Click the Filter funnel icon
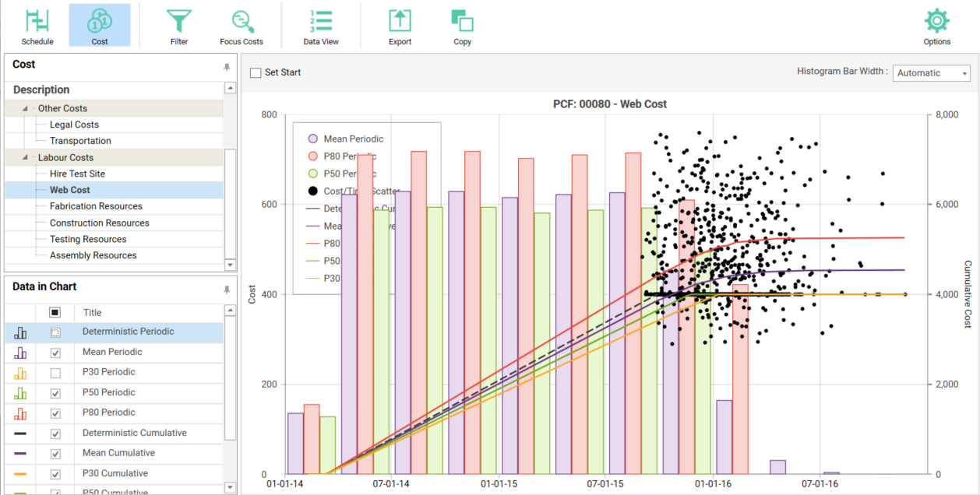This screenshot has width=980, height=495. click(x=179, y=21)
